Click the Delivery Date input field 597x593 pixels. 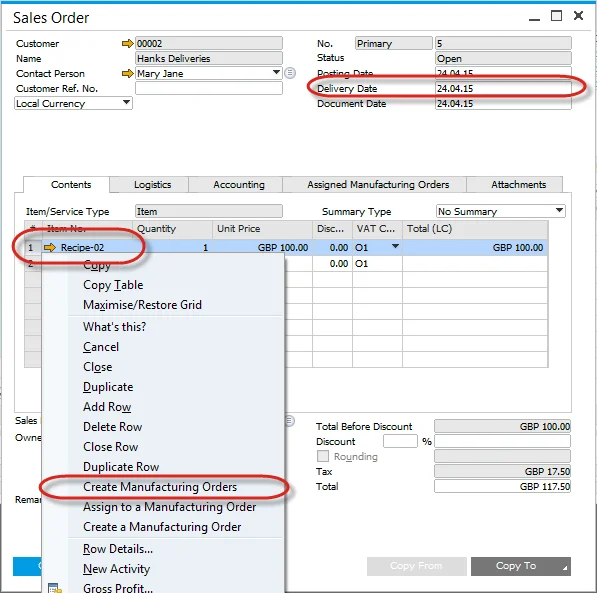[503, 88]
